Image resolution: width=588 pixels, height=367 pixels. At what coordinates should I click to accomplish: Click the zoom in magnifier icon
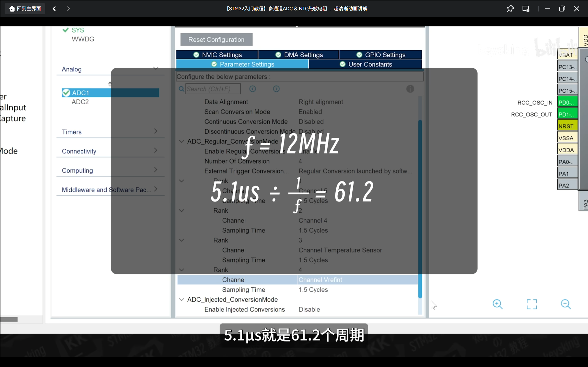coord(497,304)
